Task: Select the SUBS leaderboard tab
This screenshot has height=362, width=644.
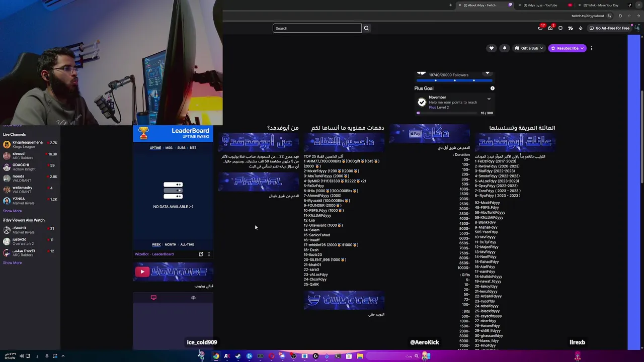Action: point(181,148)
